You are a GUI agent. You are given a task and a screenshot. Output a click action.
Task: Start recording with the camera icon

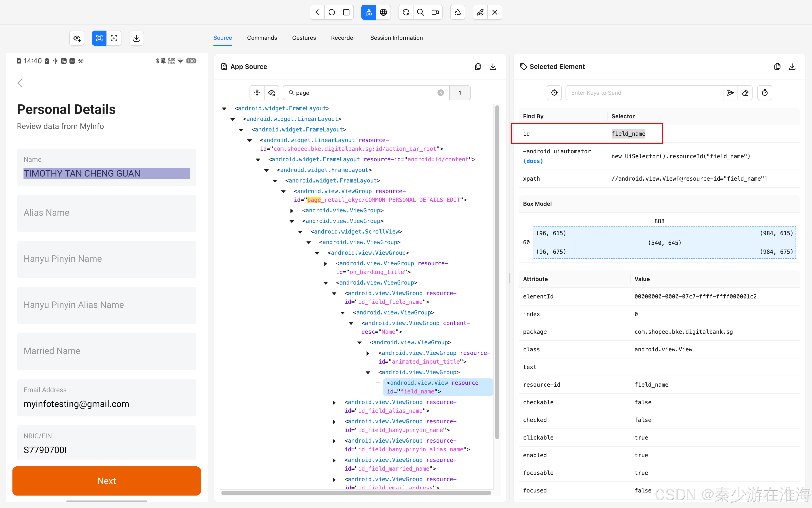point(435,12)
